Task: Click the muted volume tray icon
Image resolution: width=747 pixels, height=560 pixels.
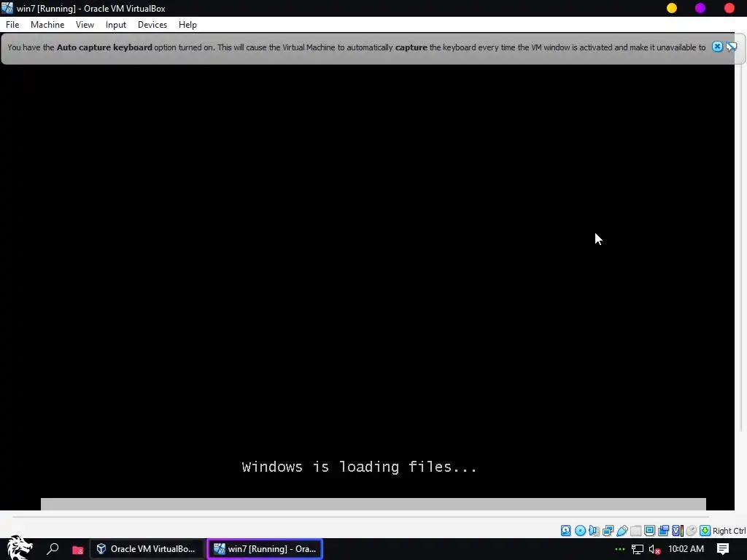Action: click(x=654, y=550)
